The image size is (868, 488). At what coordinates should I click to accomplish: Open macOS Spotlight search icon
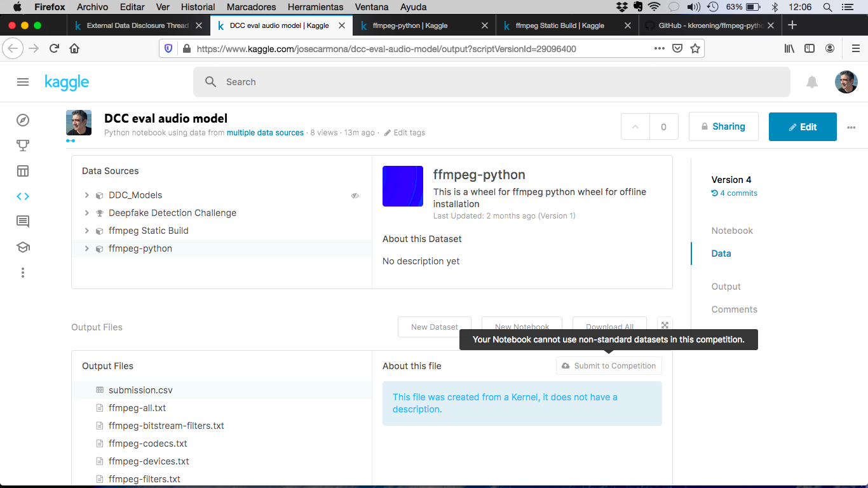click(827, 7)
